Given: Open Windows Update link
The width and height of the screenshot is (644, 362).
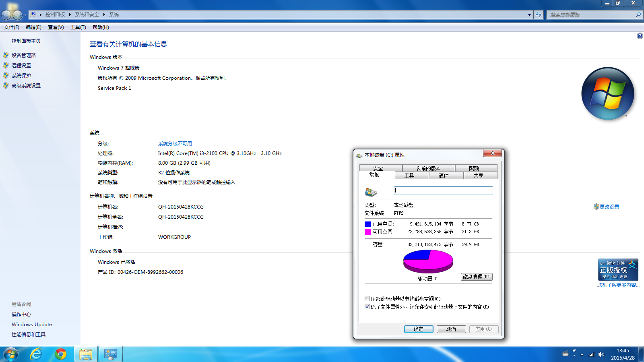Looking at the screenshot, I should (x=32, y=324).
